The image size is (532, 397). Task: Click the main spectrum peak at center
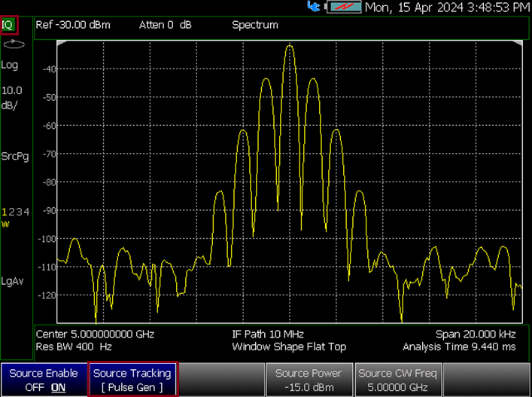(x=290, y=47)
